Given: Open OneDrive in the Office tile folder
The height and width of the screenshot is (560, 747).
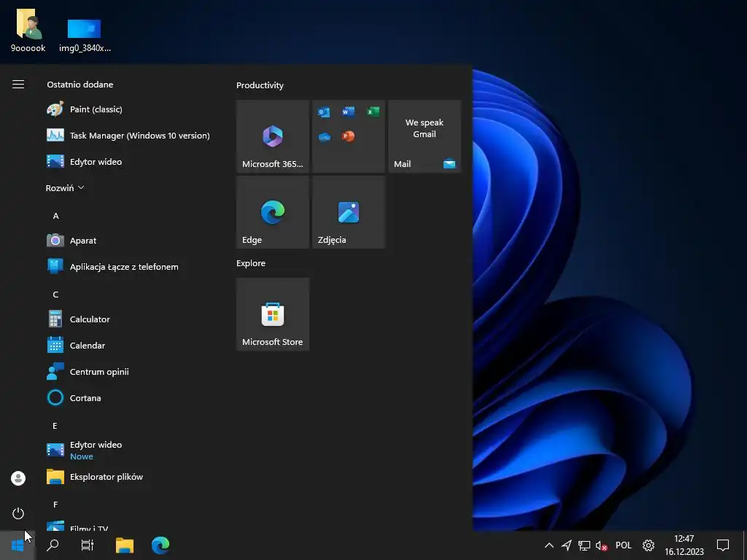Looking at the screenshot, I should click(325, 137).
